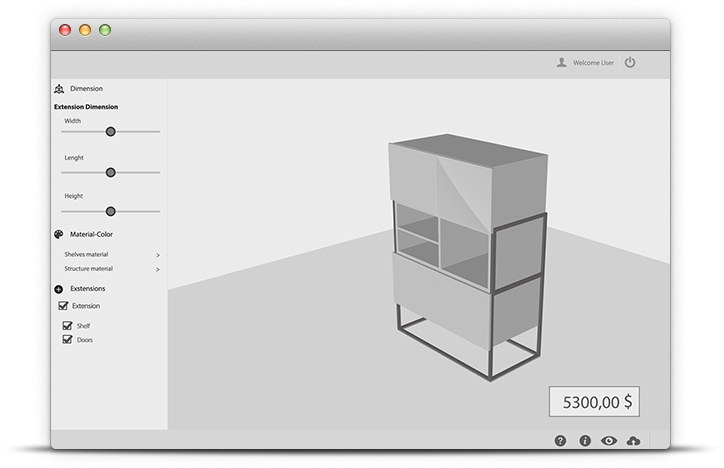
Task: Click the 3D cabinet model preview
Action: click(x=468, y=257)
